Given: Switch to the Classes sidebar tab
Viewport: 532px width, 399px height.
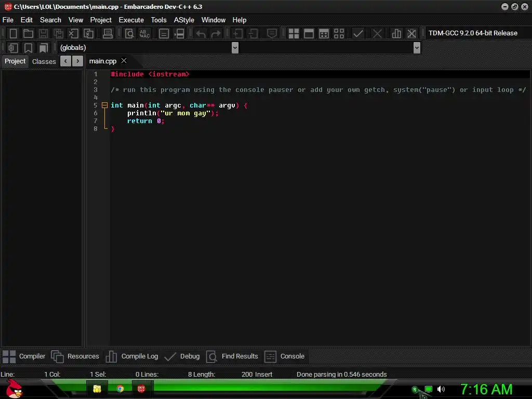Looking at the screenshot, I should tap(44, 61).
